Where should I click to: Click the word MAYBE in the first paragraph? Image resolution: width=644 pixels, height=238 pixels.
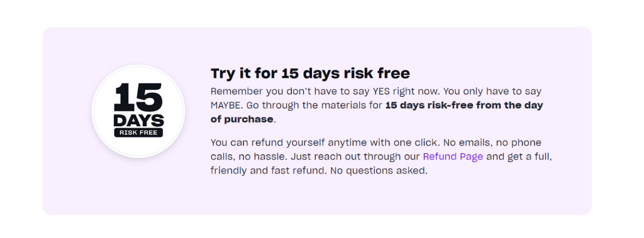tap(226, 105)
